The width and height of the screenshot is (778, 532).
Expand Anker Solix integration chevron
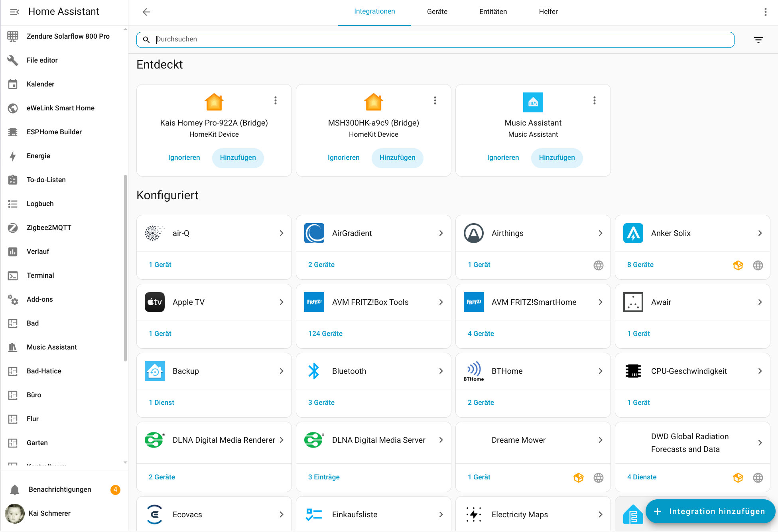tap(760, 233)
